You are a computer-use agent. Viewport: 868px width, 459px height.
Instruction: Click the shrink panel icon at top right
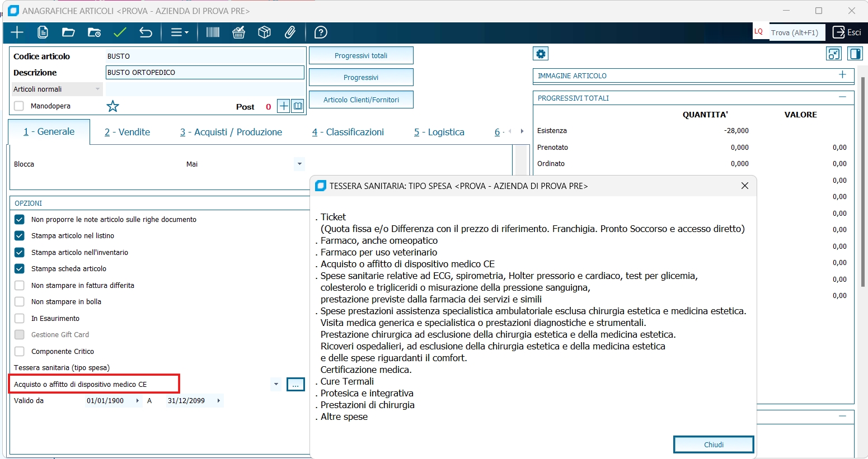pyautogui.click(x=834, y=54)
